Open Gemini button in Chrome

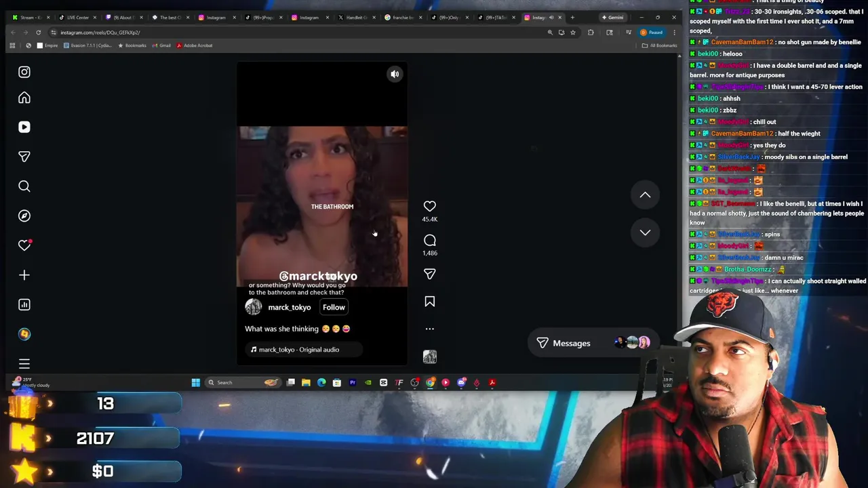612,17
